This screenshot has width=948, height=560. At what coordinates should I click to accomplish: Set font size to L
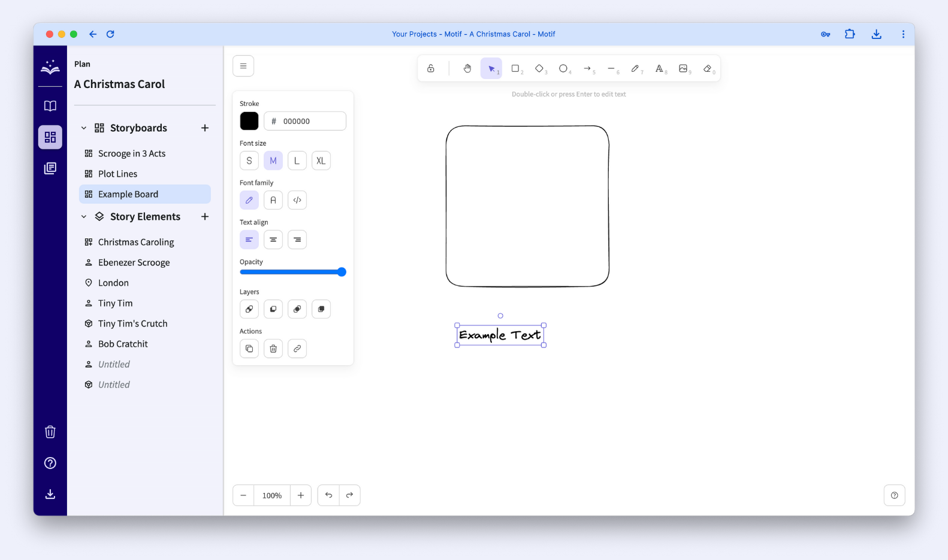coord(297,161)
